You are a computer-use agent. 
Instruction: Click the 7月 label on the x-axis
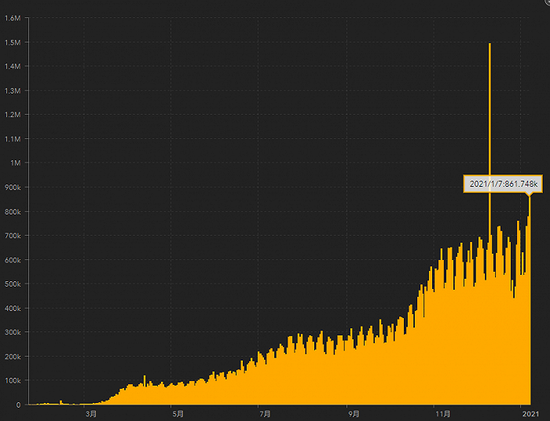(265, 414)
